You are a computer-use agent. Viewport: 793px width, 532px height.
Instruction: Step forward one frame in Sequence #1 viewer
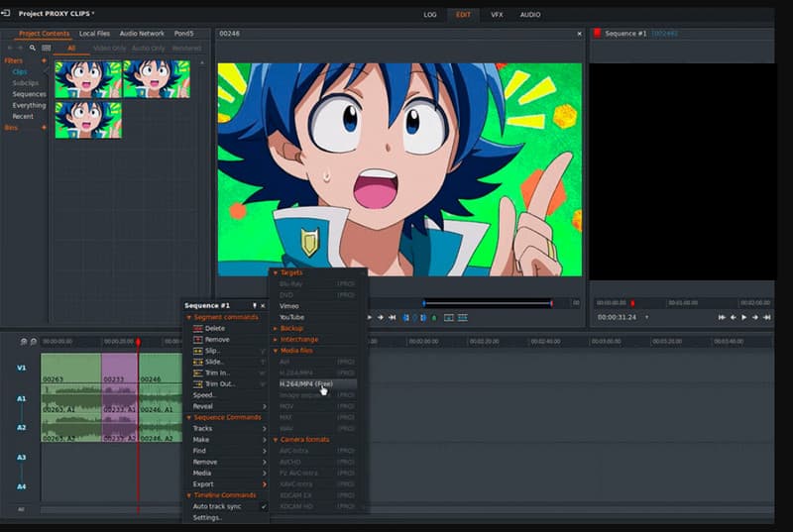click(x=755, y=317)
